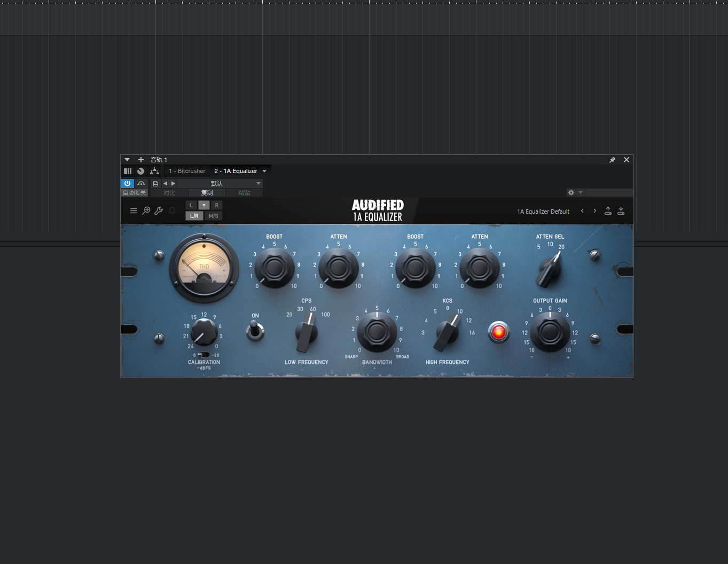The height and width of the screenshot is (564, 728).
Task: Open the track header dropdown arrow
Action: pyautogui.click(x=127, y=159)
